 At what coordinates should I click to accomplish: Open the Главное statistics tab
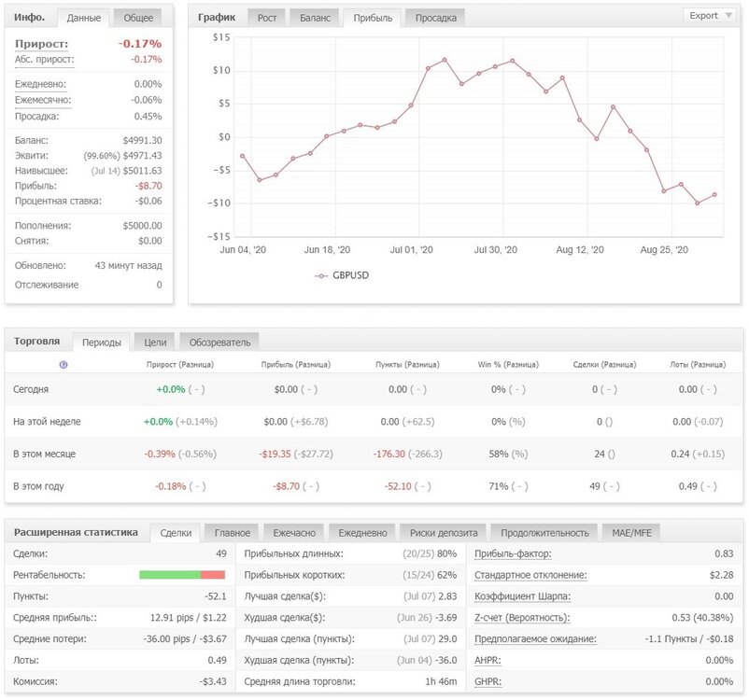click(x=233, y=533)
